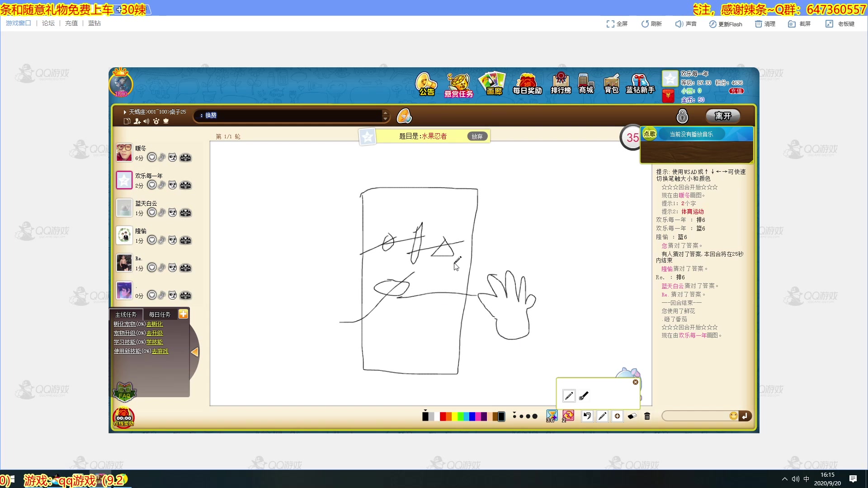Click the 去孵化 task link
Screen dimensions: 868x488
click(x=154, y=324)
